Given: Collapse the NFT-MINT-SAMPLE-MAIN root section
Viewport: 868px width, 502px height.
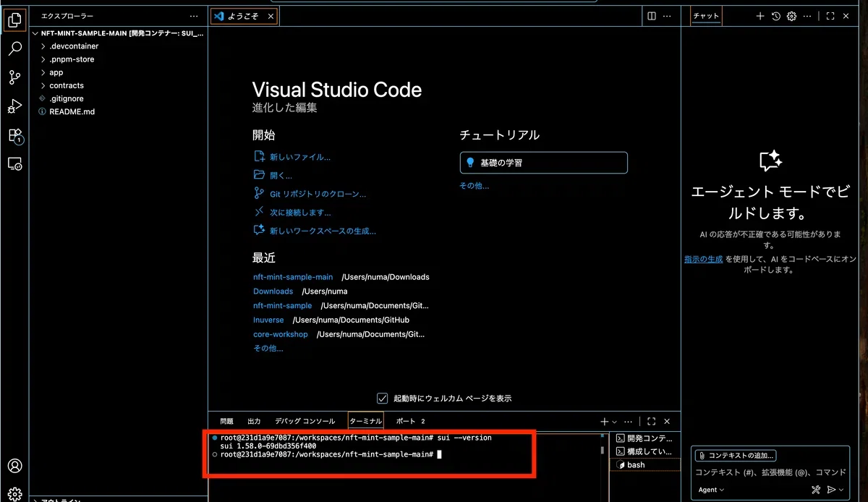Looking at the screenshot, I should tap(119, 33).
